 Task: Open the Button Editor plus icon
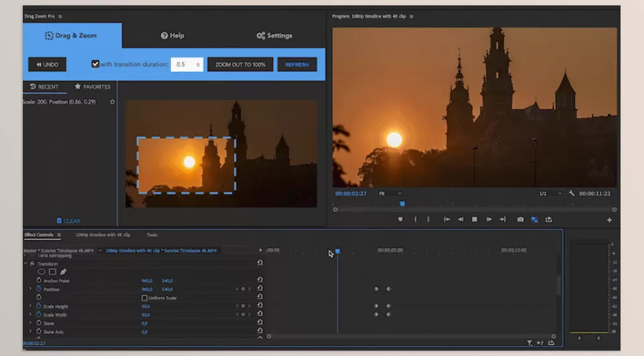pyautogui.click(x=610, y=220)
